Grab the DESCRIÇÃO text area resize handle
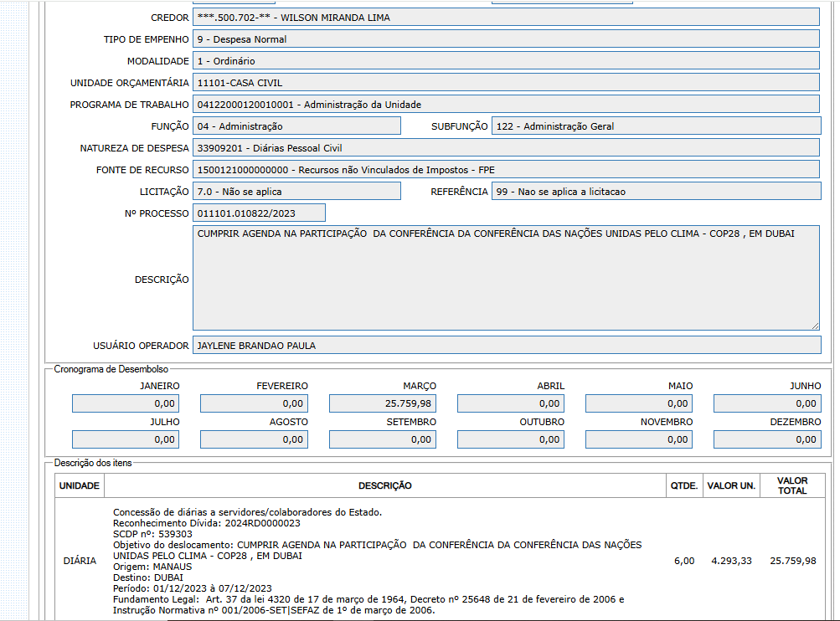This screenshot has width=840, height=621. point(815,325)
